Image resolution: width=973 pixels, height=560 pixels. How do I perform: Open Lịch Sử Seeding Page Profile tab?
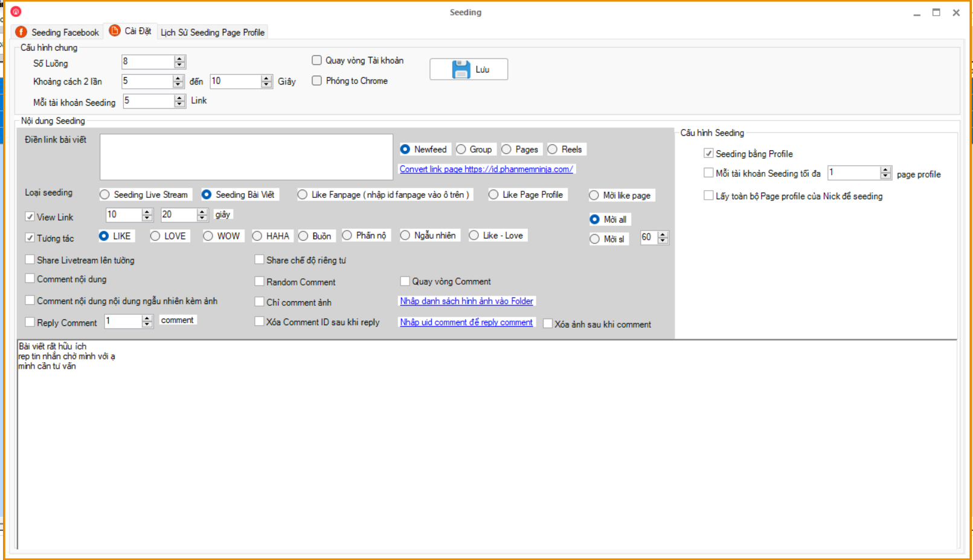[x=212, y=33]
